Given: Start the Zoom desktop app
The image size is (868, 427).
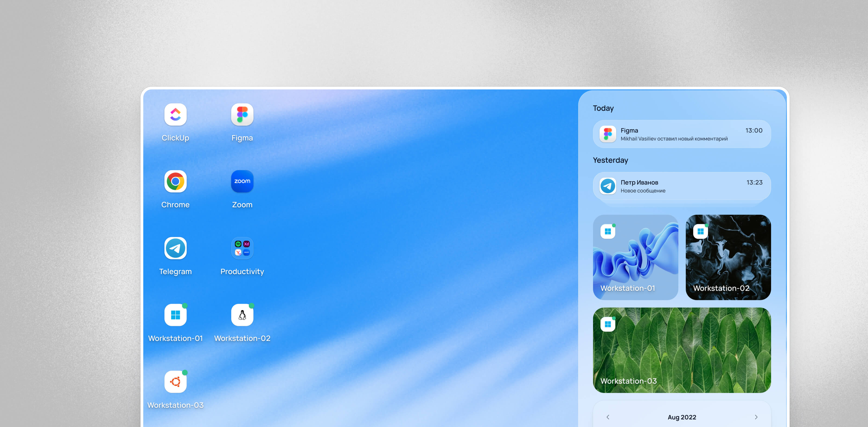Looking at the screenshot, I should 242,181.
